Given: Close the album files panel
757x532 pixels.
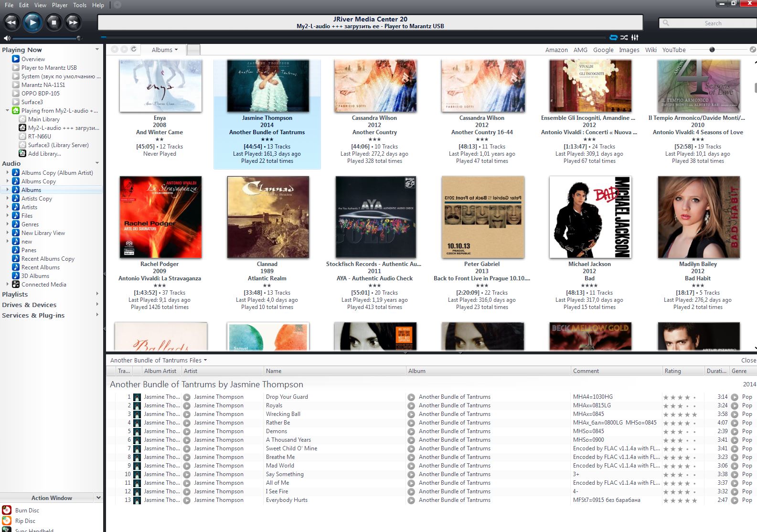Looking at the screenshot, I should click(x=748, y=361).
